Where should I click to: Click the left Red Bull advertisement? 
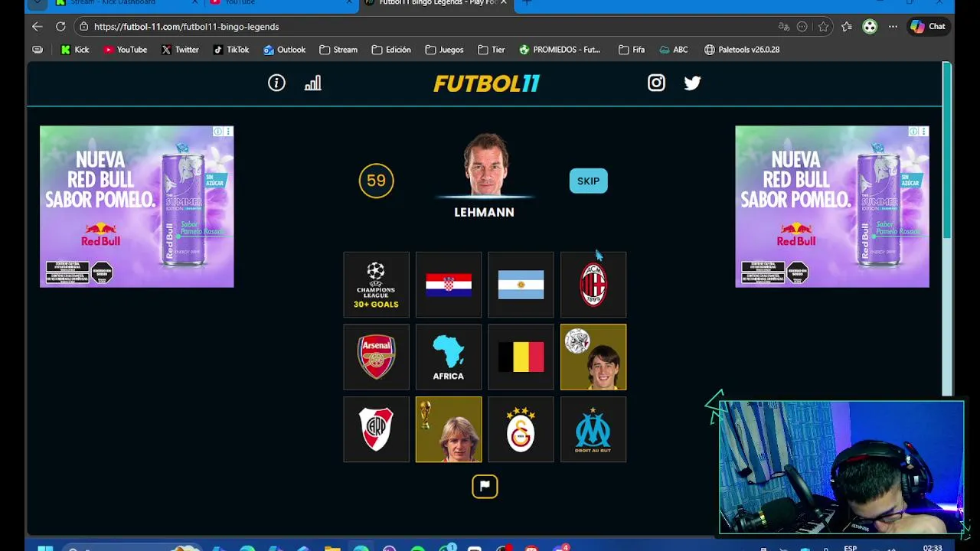pos(137,207)
